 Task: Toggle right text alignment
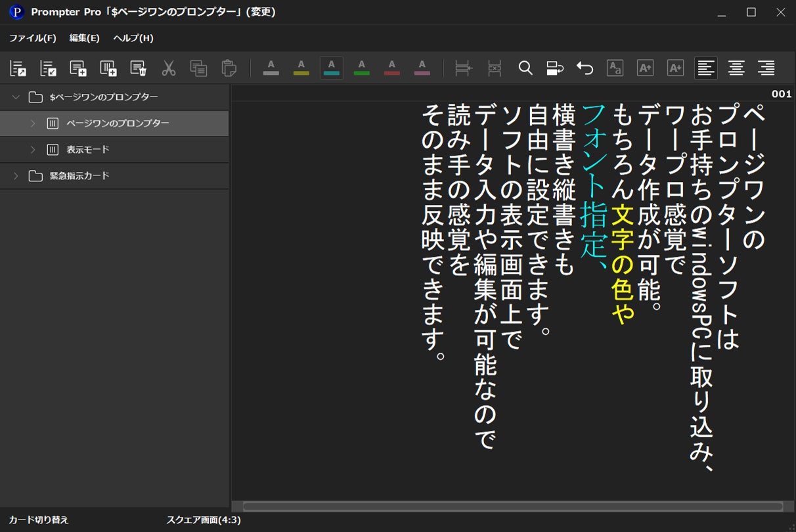point(766,68)
